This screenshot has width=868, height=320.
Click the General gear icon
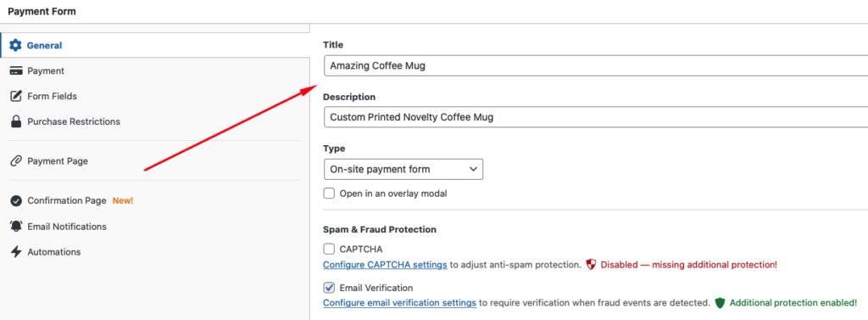pos(16,46)
